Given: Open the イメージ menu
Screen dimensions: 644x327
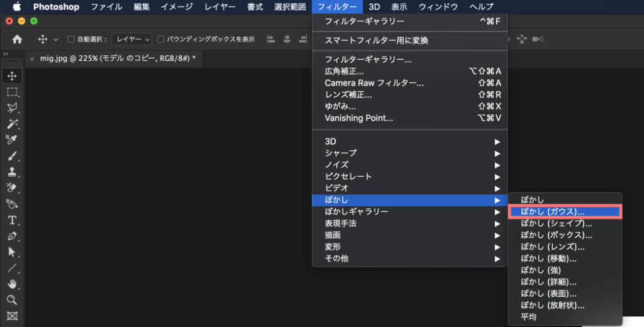Looking at the screenshot, I should [177, 6].
